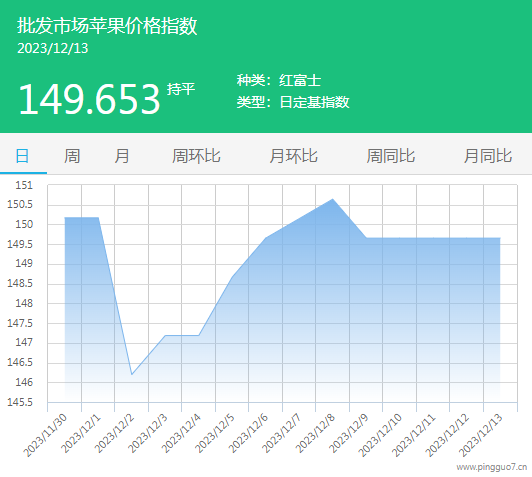This screenshot has width=532, height=477.
Task: Click the chart peak on 2023/12/8
Action: tap(332, 199)
